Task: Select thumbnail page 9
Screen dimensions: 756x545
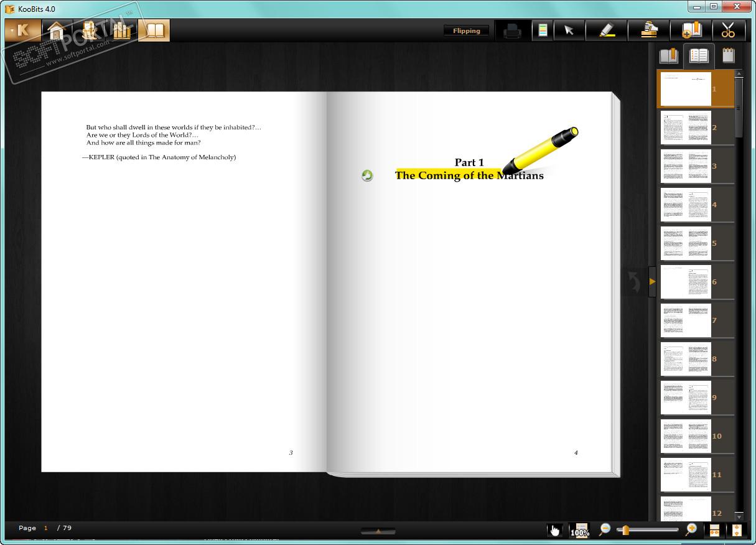Action: coord(696,398)
